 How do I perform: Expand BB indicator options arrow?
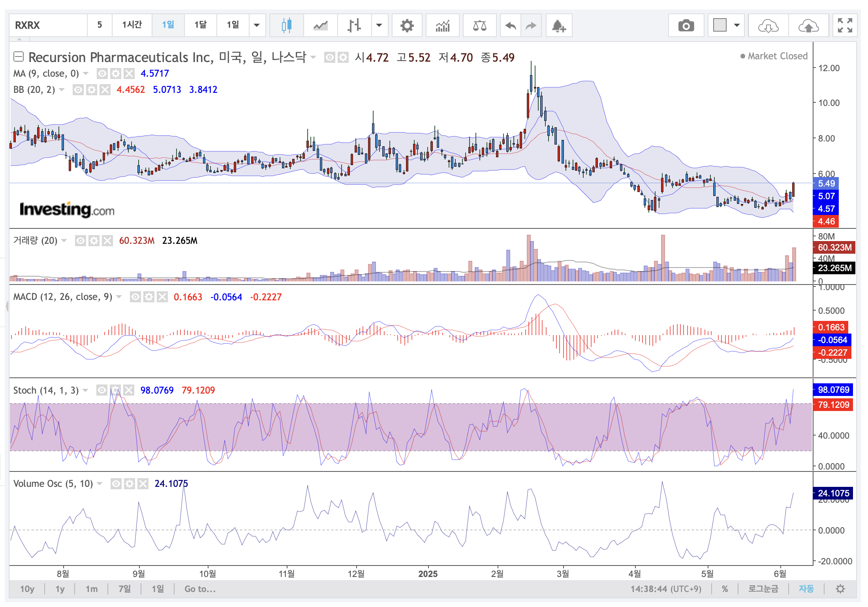[62, 90]
